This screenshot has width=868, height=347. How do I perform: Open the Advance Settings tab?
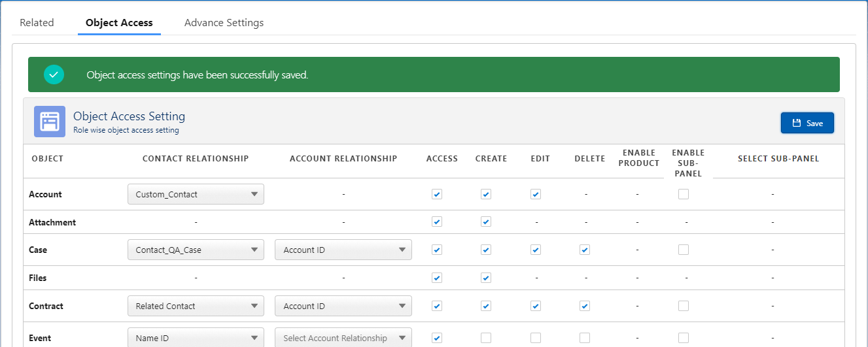[x=224, y=23]
